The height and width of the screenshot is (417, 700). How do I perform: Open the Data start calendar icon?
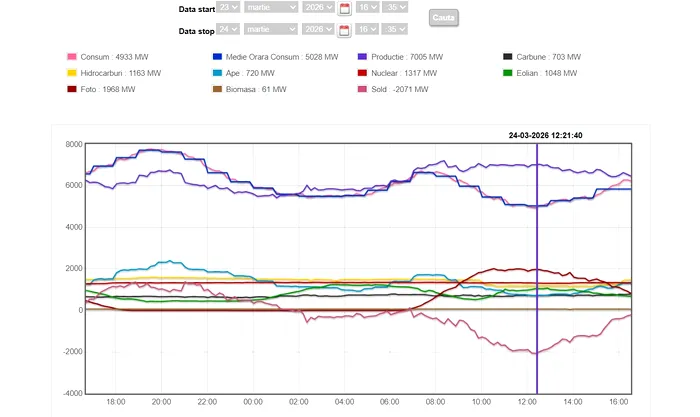(345, 8)
